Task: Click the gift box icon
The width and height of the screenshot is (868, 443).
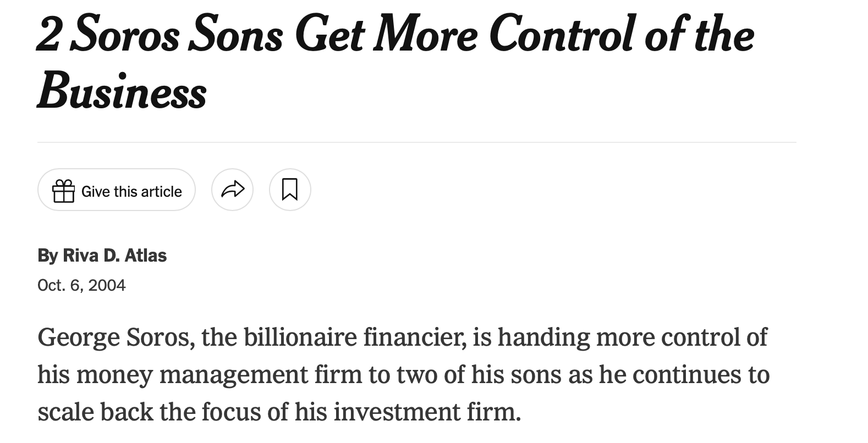Action: point(63,191)
